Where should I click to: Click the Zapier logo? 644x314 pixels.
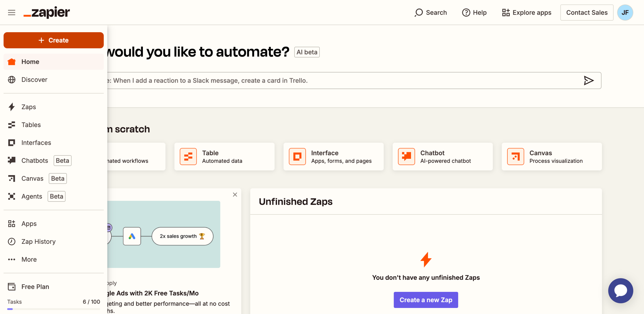pyautogui.click(x=47, y=13)
